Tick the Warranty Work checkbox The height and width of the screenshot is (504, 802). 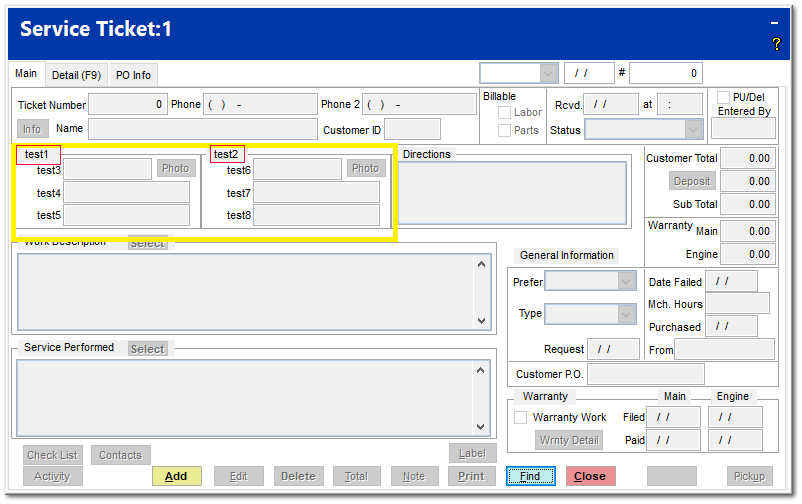pos(520,417)
